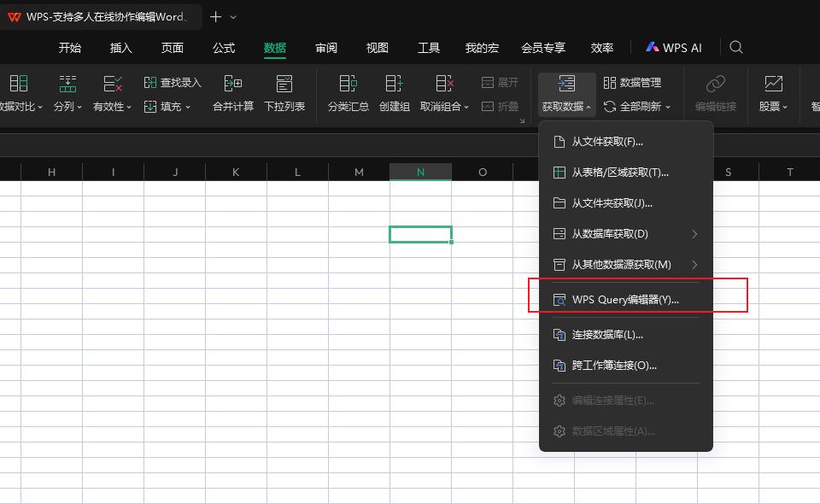The width and height of the screenshot is (820, 504).
Task: Click the 创建组 group icon
Action: [394, 84]
